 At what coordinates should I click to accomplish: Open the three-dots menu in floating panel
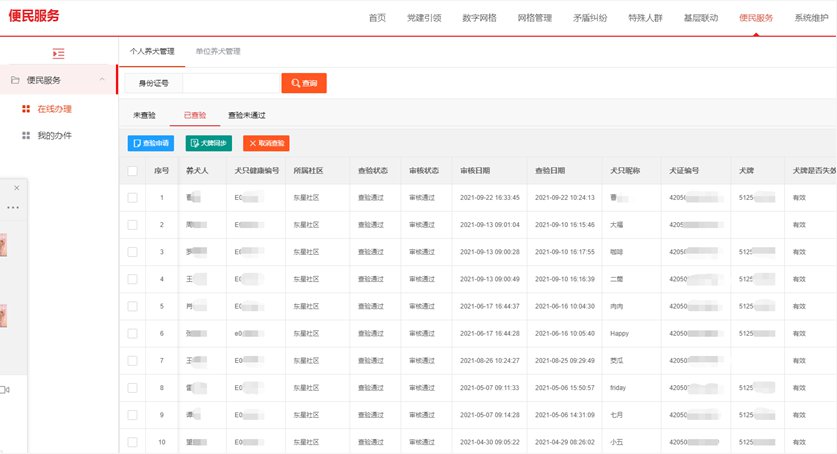(12, 207)
